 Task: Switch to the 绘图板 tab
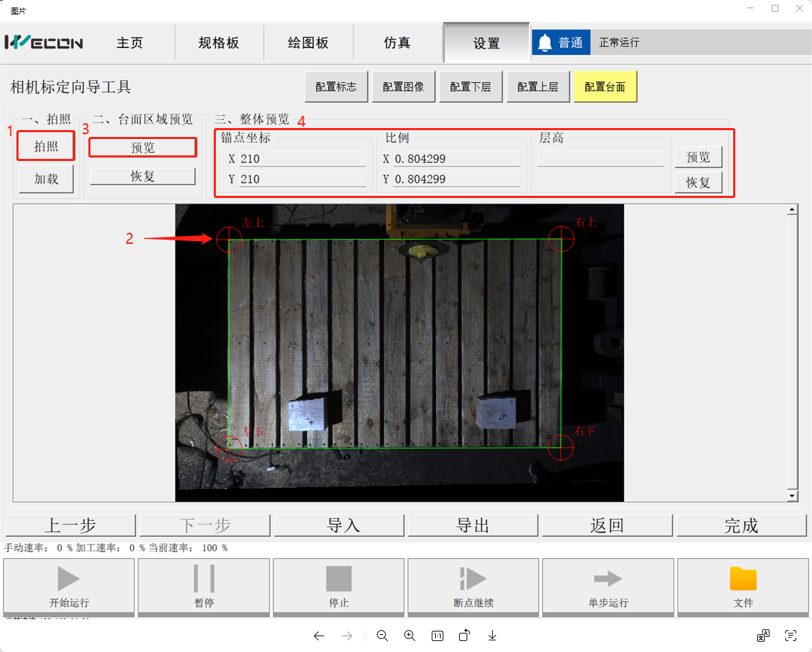[x=308, y=42]
